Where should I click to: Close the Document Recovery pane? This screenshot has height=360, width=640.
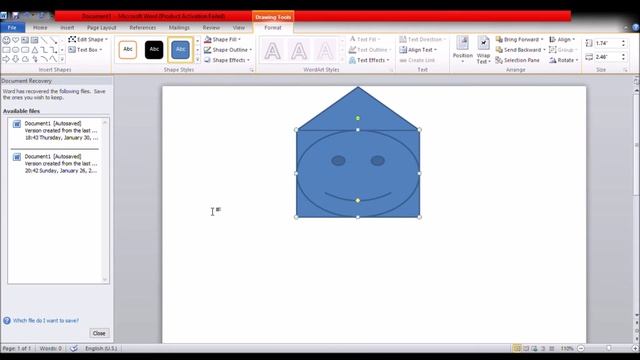(x=99, y=333)
